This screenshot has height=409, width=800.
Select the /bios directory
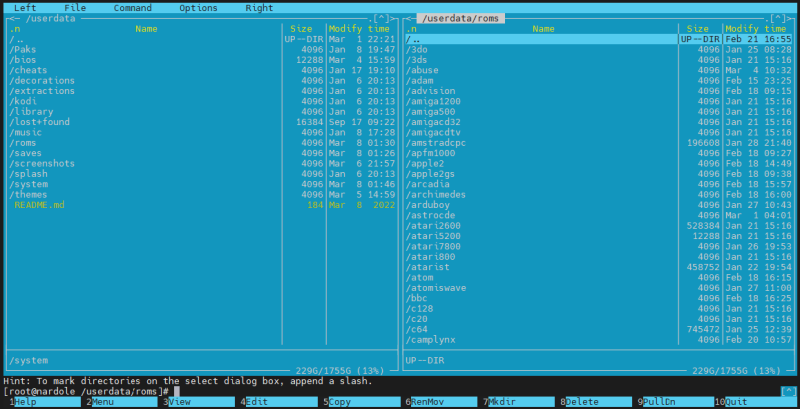pyautogui.click(x=202, y=60)
